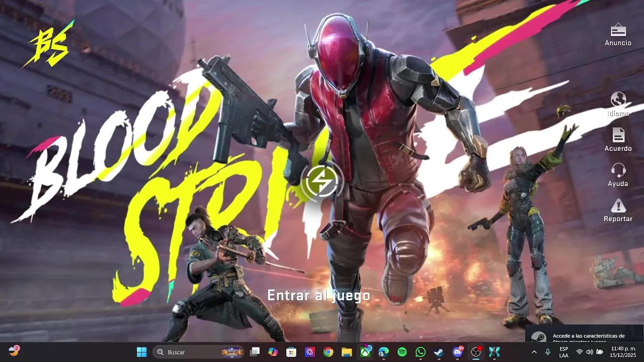Open Microsoft Edge from the taskbar
644x362 pixels.
point(383,352)
